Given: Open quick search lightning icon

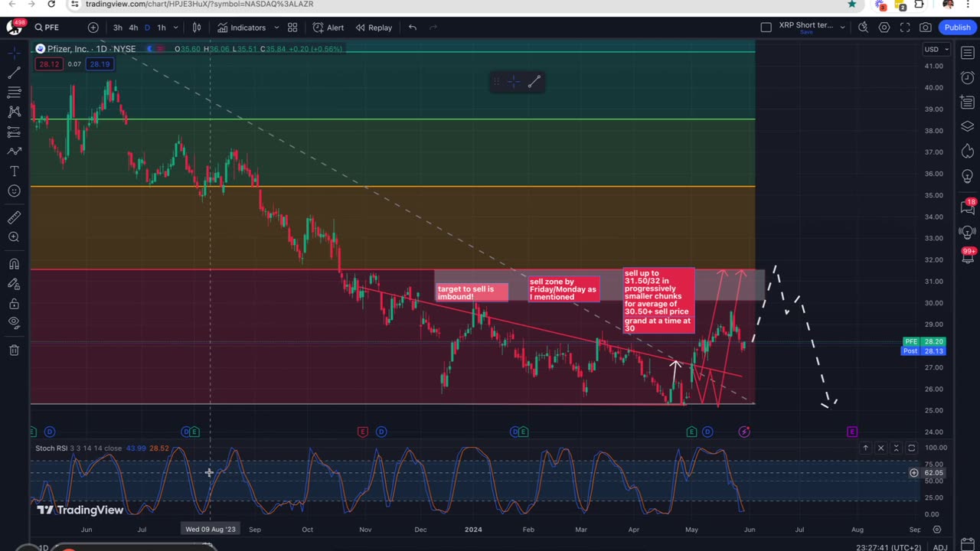Looking at the screenshot, I should (x=863, y=28).
